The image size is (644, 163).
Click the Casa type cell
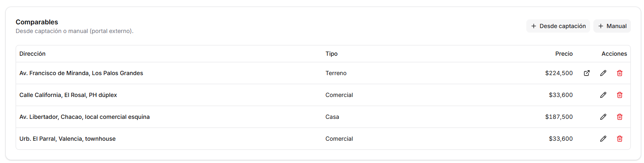point(332,117)
